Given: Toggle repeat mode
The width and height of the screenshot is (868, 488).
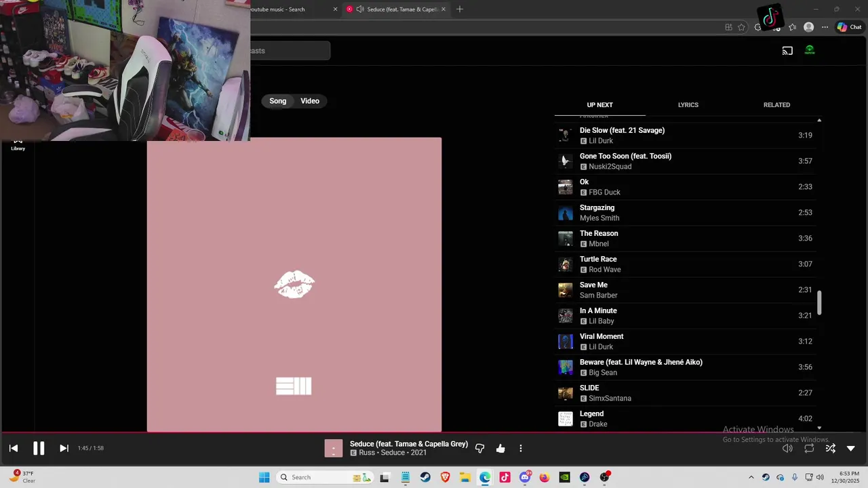Looking at the screenshot, I should pos(809,448).
